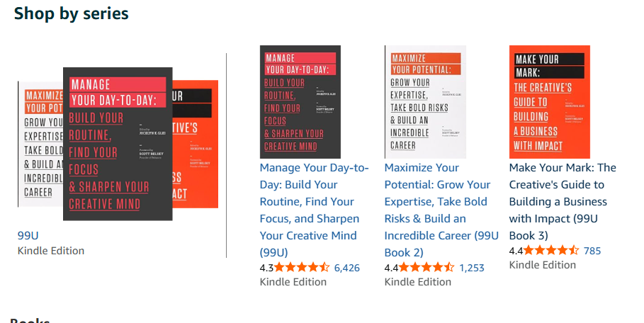Open the 785 reviews link
644x323 pixels.
pyautogui.click(x=592, y=251)
